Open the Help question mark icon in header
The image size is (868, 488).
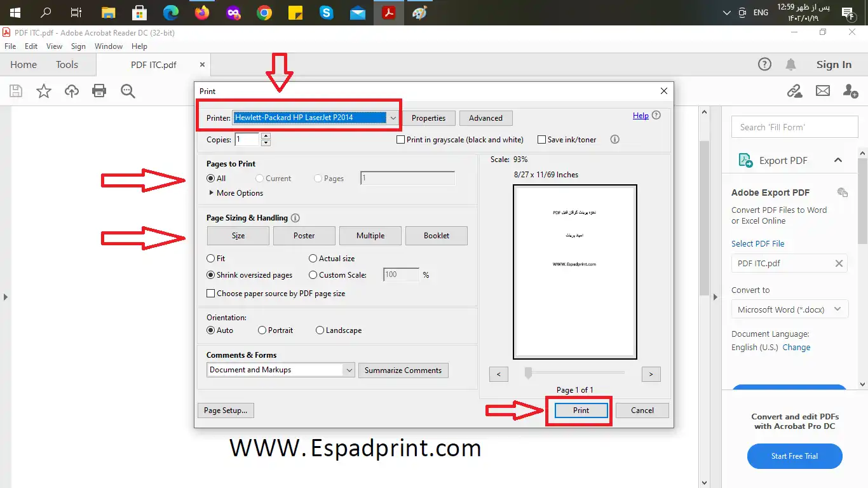(x=765, y=64)
